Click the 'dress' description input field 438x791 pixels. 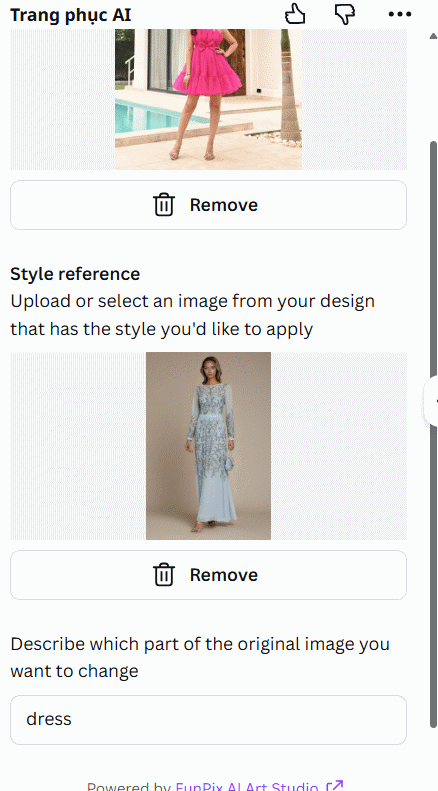208,720
